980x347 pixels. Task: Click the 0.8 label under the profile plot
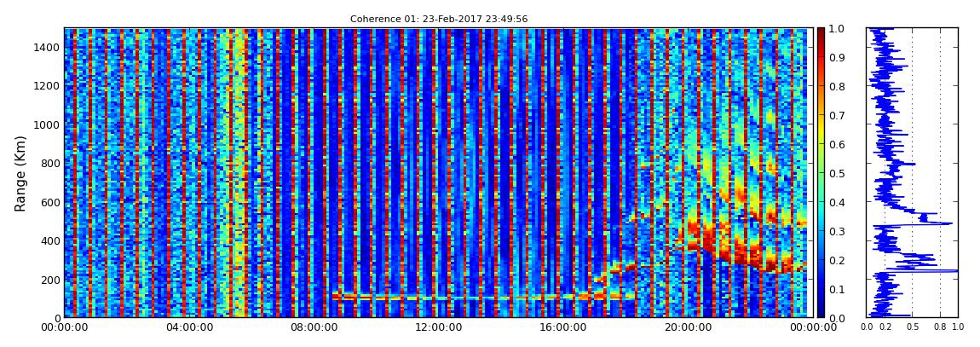[940, 327]
